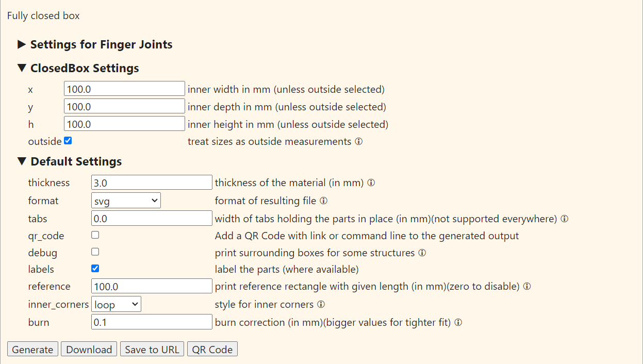This screenshot has width=643, height=364.
Task: Click info icon beside inner corners style
Action: 321,305
